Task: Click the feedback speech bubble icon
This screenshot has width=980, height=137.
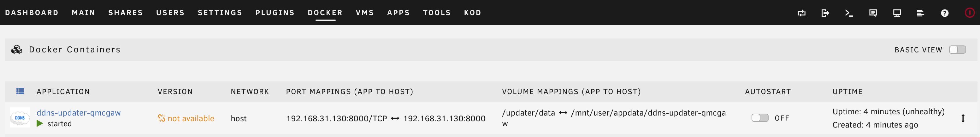Action: tap(873, 13)
